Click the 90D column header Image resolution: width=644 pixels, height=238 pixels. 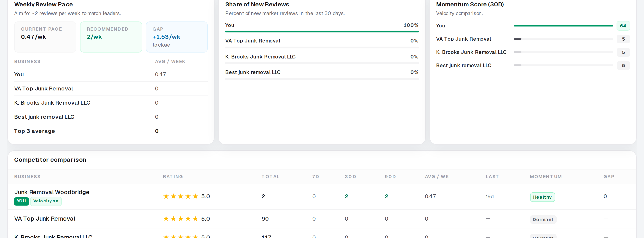(x=391, y=177)
